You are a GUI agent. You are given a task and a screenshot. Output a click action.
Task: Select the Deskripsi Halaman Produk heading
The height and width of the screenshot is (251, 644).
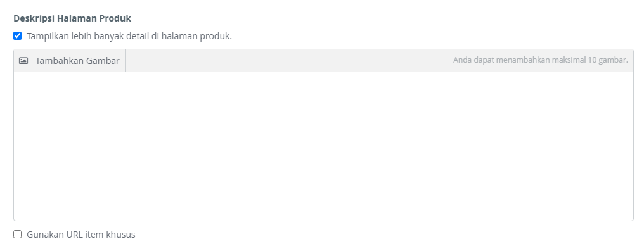pyautogui.click(x=72, y=18)
